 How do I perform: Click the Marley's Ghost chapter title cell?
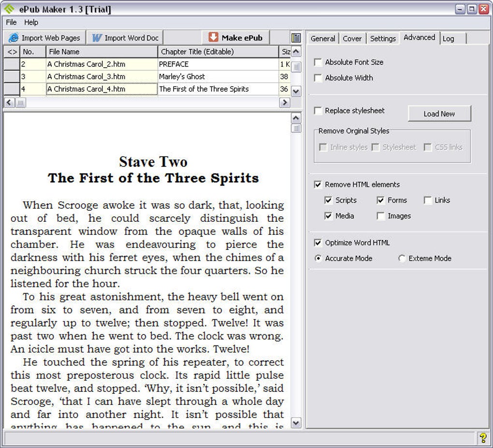point(218,77)
